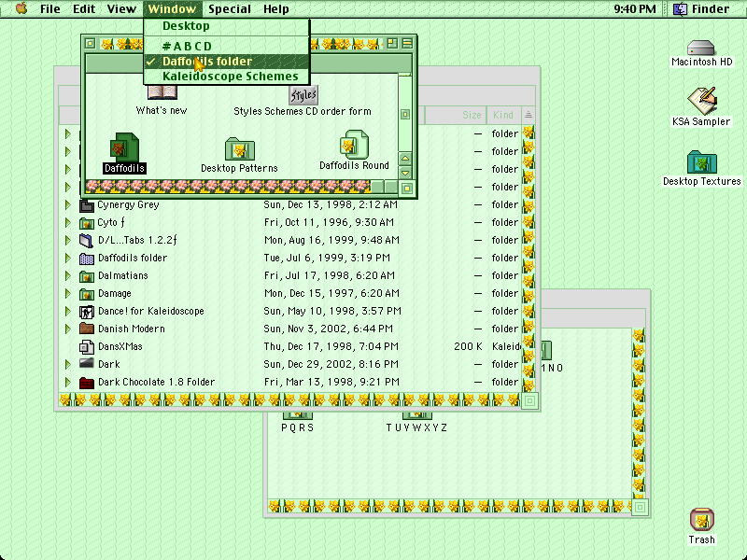Expand the Cyto ƒ folder triangle
This screenshot has height=560, width=747.
pos(67,223)
